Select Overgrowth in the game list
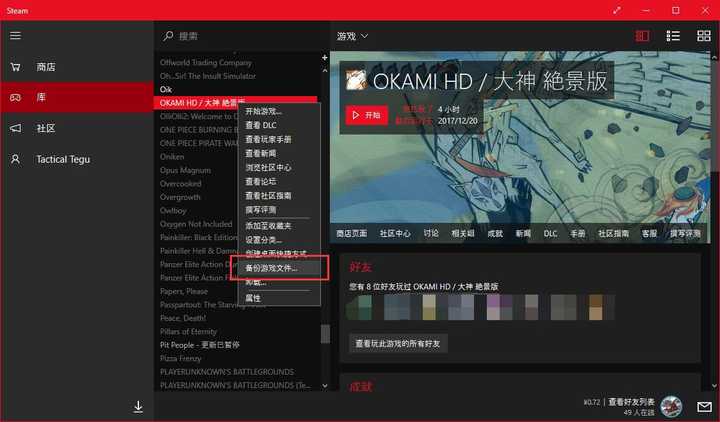 (180, 197)
